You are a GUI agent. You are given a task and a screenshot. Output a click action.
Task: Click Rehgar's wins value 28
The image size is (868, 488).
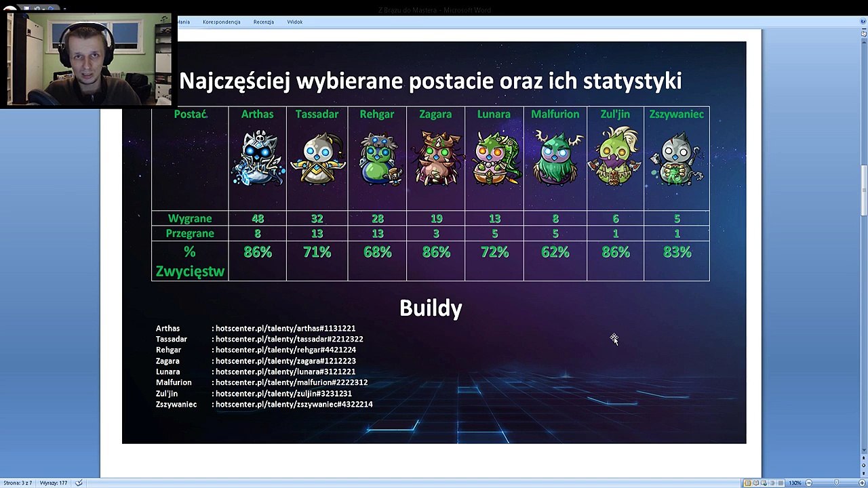click(378, 218)
